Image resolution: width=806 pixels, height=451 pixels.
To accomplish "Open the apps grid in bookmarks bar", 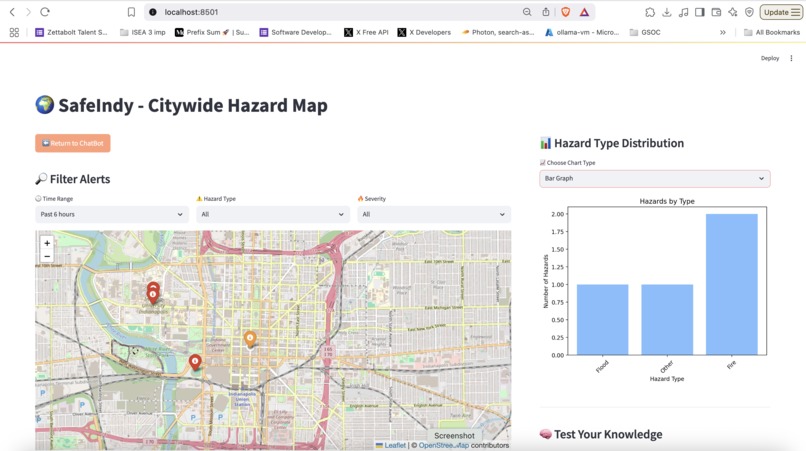I will click(14, 32).
